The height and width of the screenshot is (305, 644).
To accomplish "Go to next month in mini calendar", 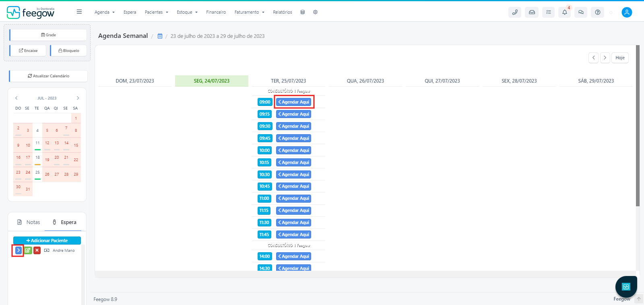I will click(x=78, y=98).
